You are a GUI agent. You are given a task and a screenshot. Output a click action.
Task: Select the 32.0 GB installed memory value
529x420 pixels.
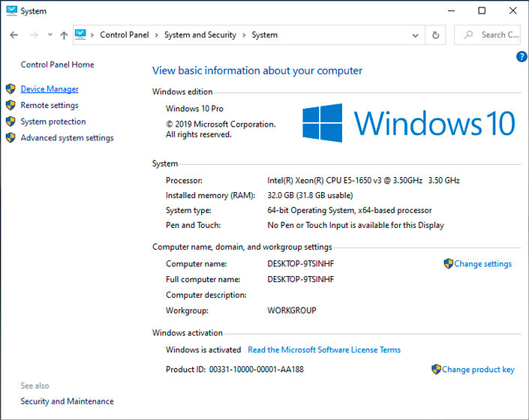[x=310, y=195]
